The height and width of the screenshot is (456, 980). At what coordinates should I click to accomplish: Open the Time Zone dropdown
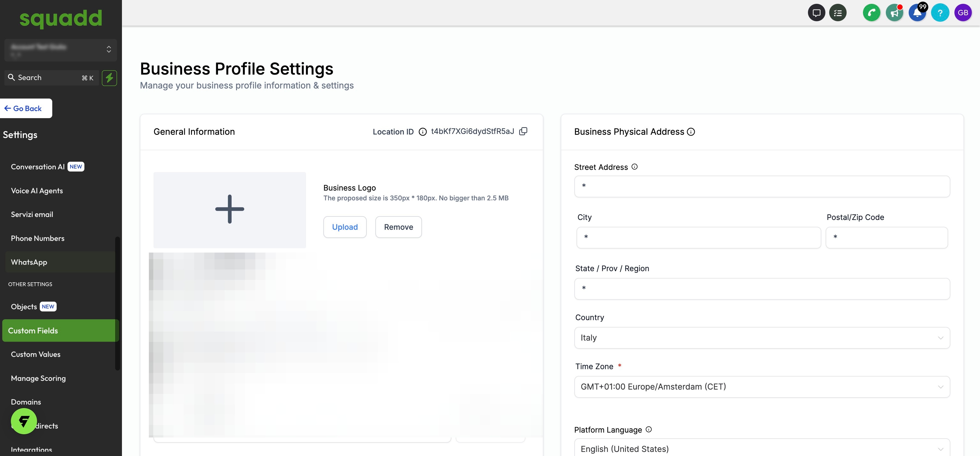point(762,387)
